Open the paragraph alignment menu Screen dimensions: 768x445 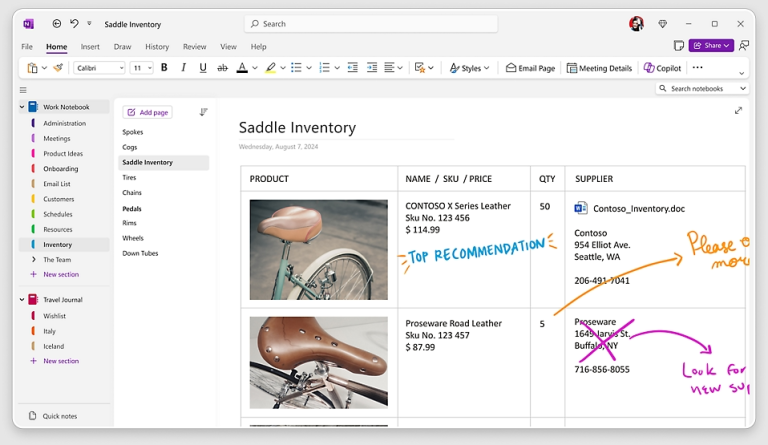coord(393,68)
